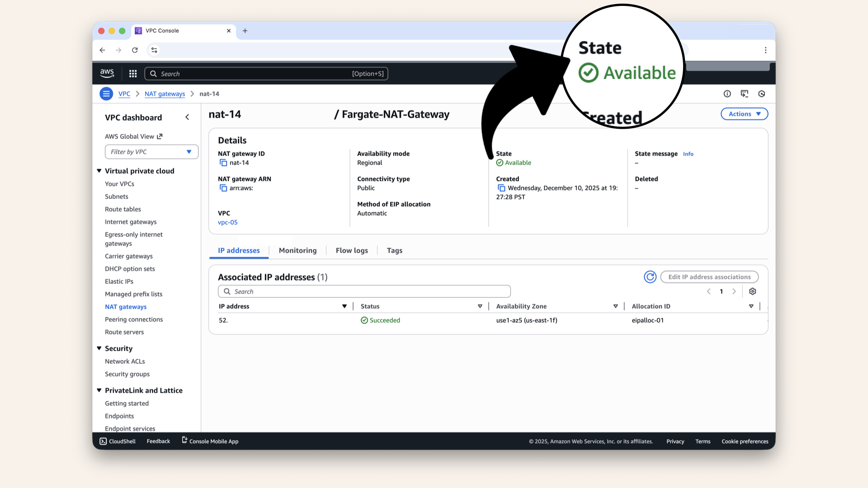Open CloudShell from the top-right toolbar
This screenshot has width=868, height=488.
pos(745,94)
